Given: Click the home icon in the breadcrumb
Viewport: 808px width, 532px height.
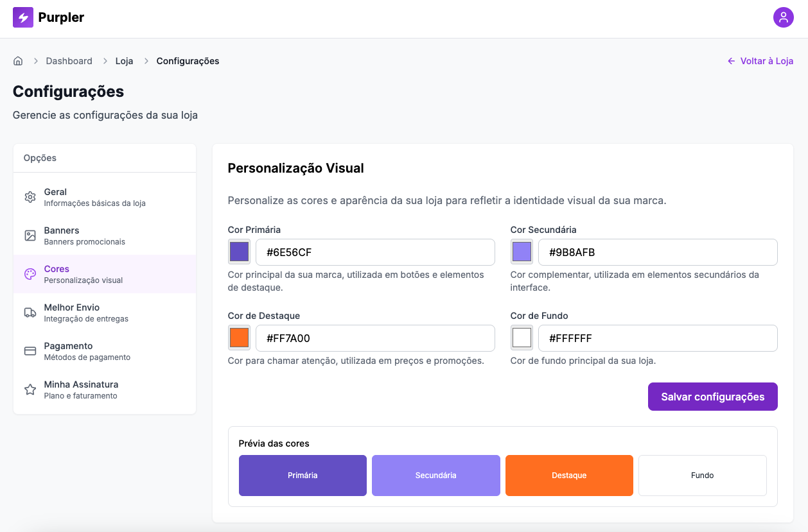Looking at the screenshot, I should (x=18, y=60).
